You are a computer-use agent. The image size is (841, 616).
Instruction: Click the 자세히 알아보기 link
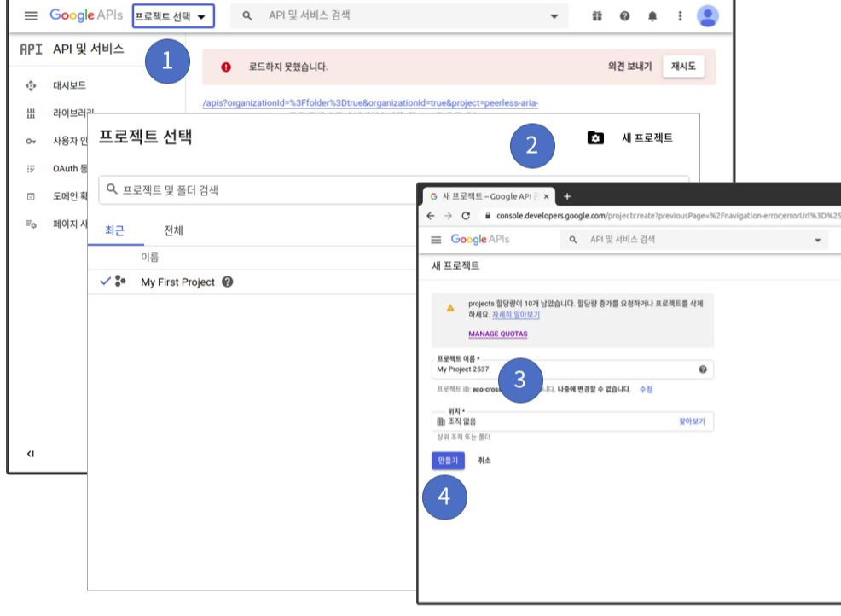click(515, 315)
